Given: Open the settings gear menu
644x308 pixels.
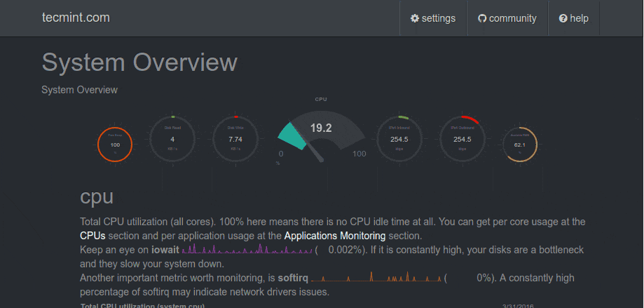Looking at the screenshot, I should (415, 18).
